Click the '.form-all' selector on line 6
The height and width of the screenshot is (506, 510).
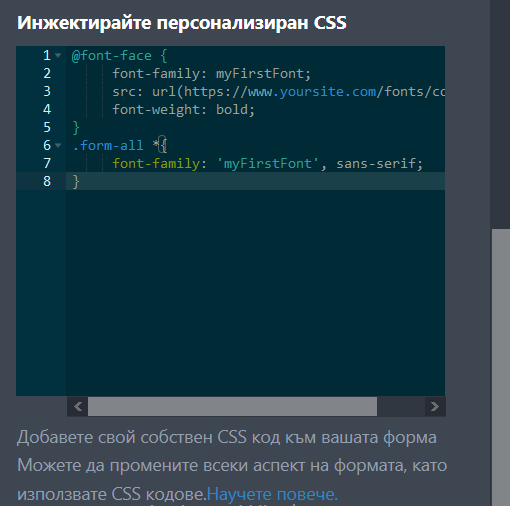pyautogui.click(x=108, y=146)
